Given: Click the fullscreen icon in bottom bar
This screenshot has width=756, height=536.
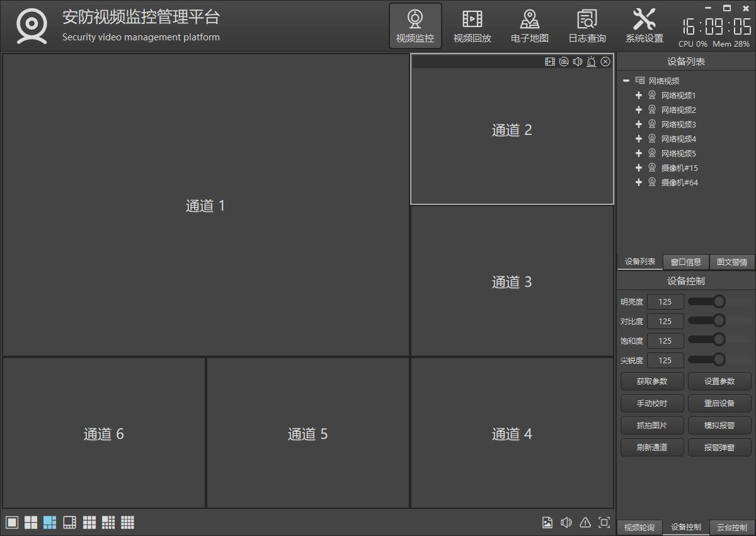Looking at the screenshot, I should point(604,522).
